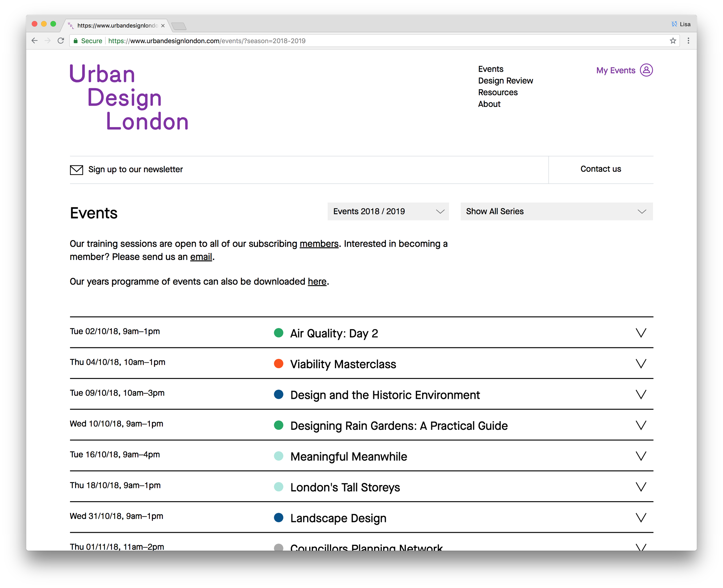Open the Events 2018 / 2019 season dropdown
This screenshot has height=588, width=723.
(x=388, y=211)
